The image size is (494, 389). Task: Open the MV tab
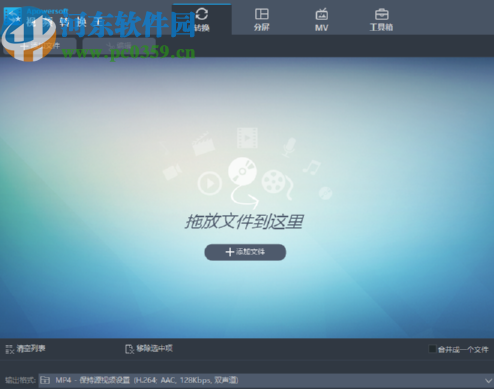coord(321,19)
